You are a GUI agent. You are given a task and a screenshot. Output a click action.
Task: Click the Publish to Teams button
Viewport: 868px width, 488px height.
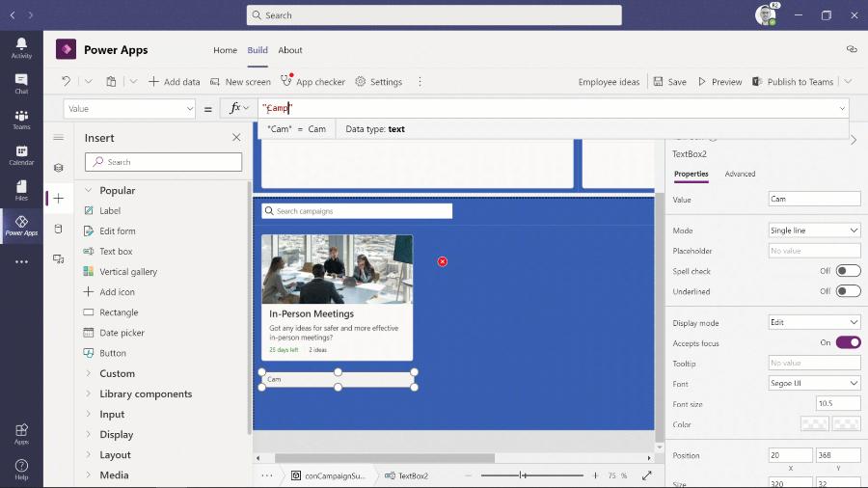(x=794, y=82)
